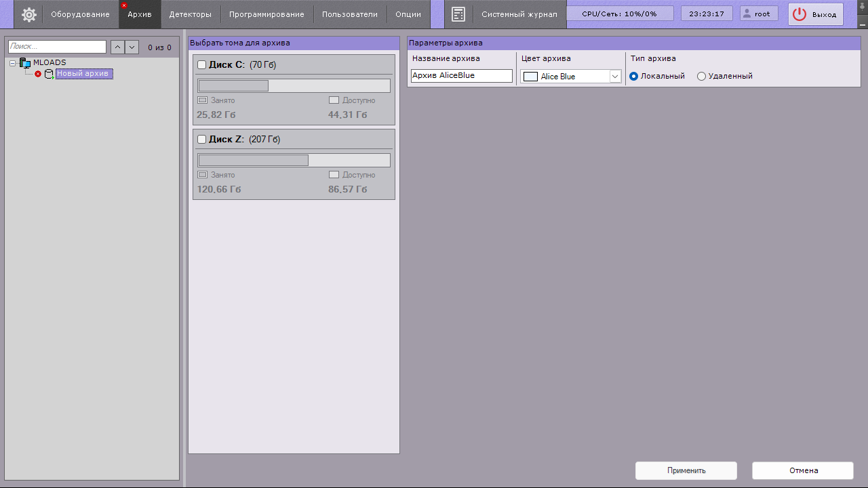This screenshot has width=868, height=488.
Task: Click the archive cylinder icon in tree
Action: pos(49,74)
